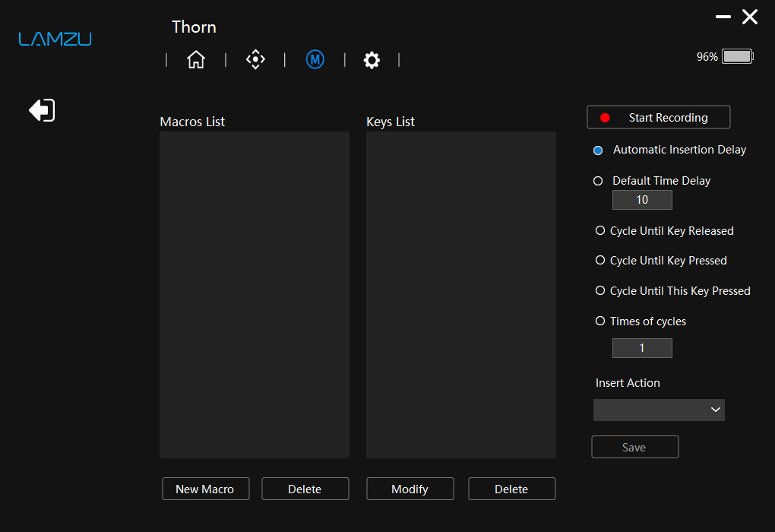Screen dimensions: 775x532
Task: Click the red record dot
Action: 605,118
